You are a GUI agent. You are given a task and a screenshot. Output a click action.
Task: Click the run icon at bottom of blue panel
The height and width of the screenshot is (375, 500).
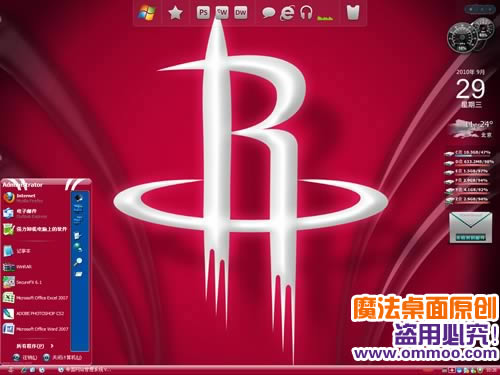click(x=78, y=274)
